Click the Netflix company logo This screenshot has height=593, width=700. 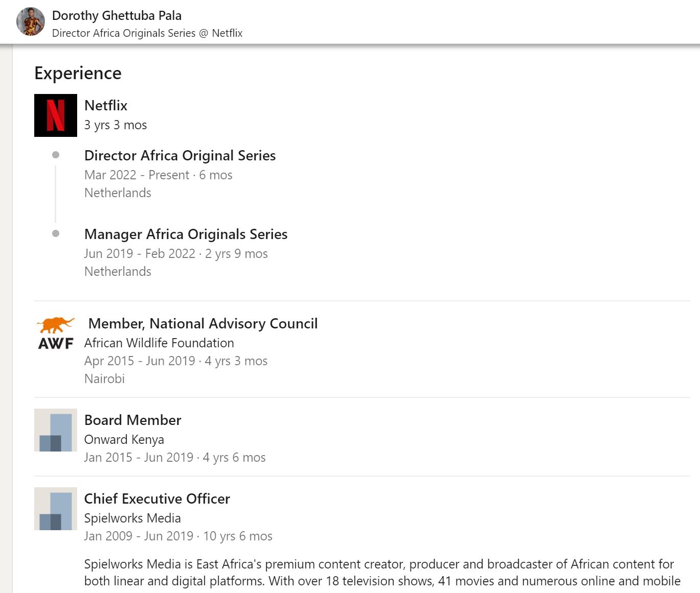click(56, 115)
